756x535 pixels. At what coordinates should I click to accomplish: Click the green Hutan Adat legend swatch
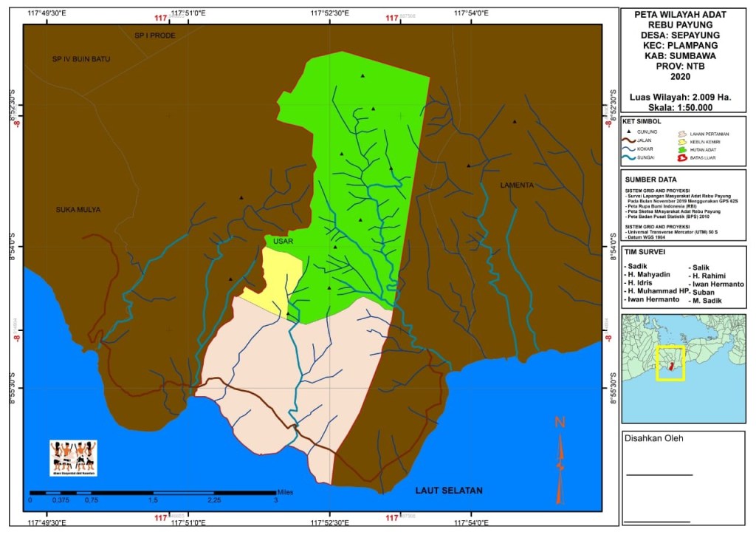click(682, 149)
